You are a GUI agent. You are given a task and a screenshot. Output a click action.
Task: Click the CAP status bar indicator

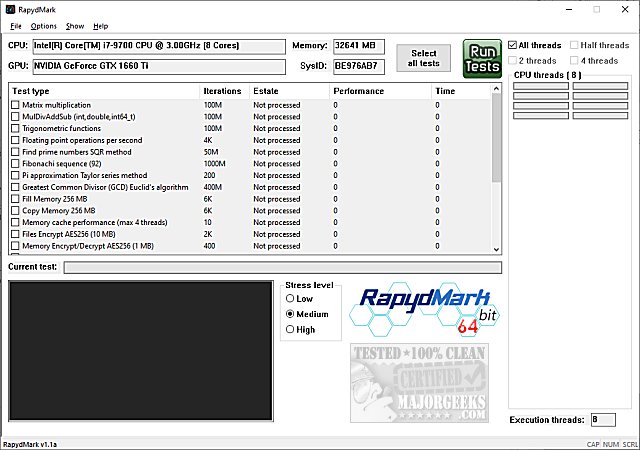tap(593, 444)
